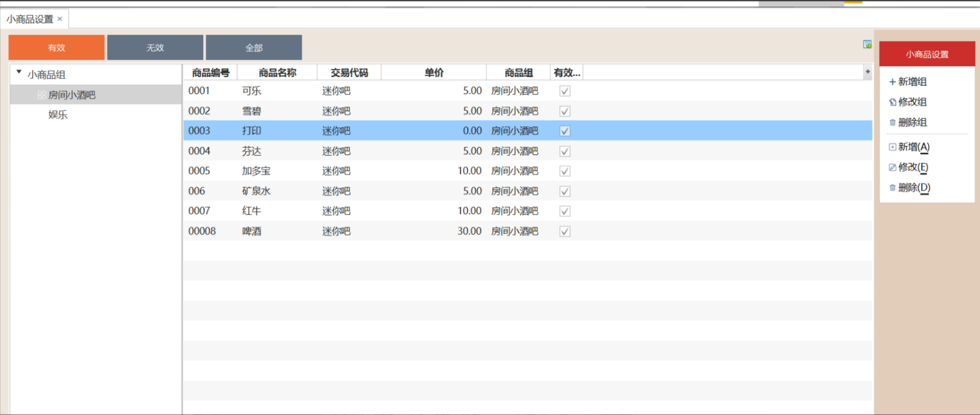Open the column chooser at table header right
The image size is (980, 415).
point(867,72)
